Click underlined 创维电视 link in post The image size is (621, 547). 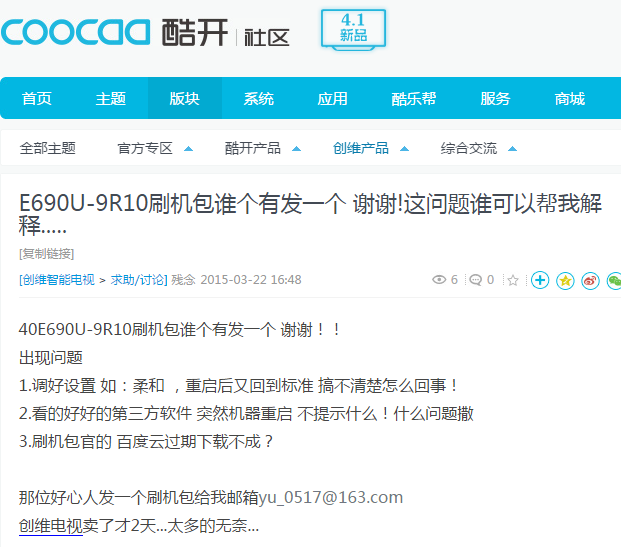point(51,526)
